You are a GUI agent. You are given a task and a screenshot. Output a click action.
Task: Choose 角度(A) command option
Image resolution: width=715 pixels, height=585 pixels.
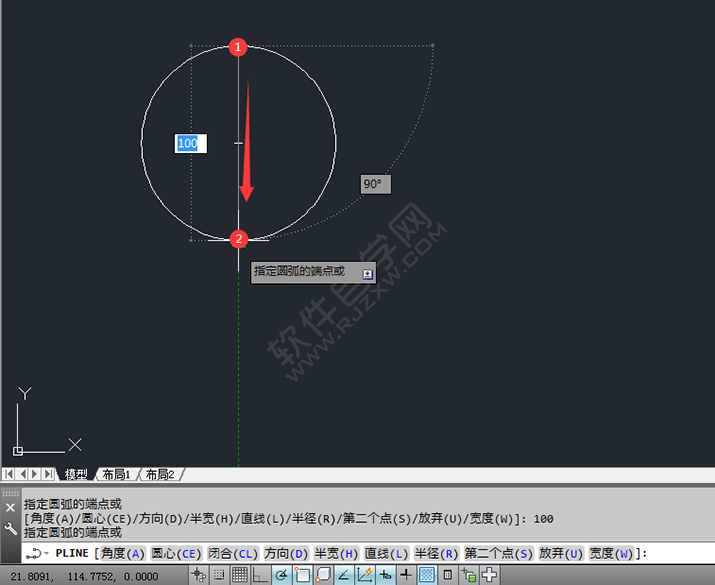click(123, 554)
